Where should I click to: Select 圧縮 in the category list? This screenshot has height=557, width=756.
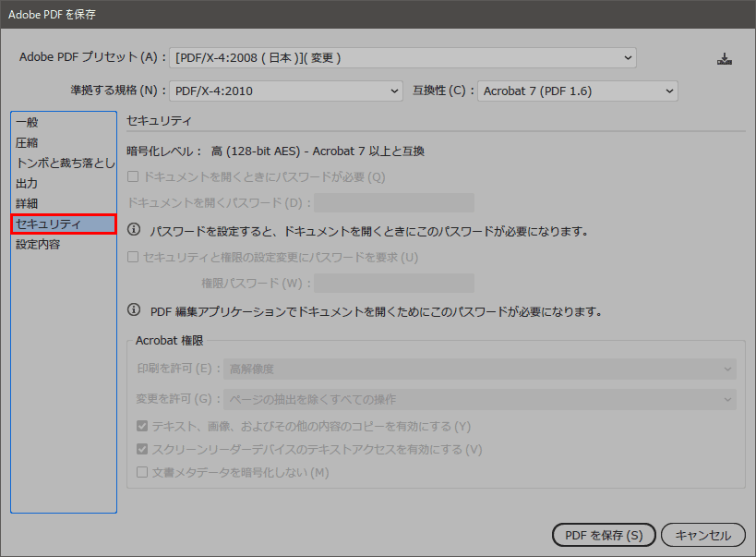pyautogui.click(x=64, y=142)
